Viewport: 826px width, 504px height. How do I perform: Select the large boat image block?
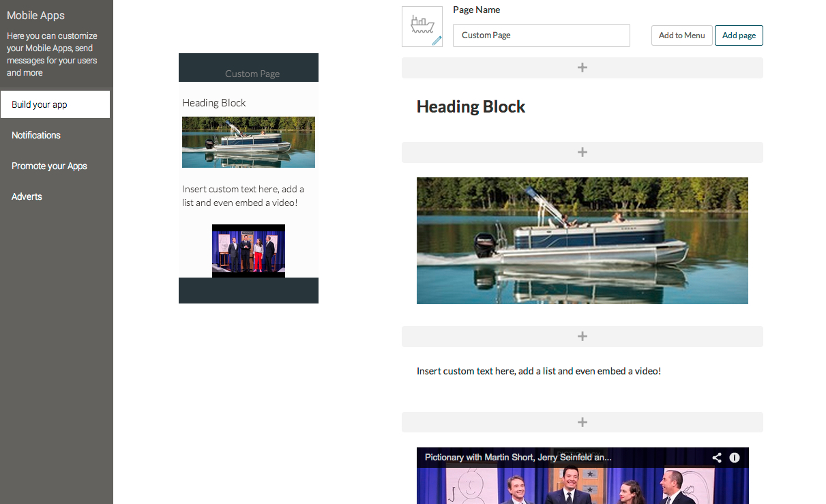pos(582,240)
